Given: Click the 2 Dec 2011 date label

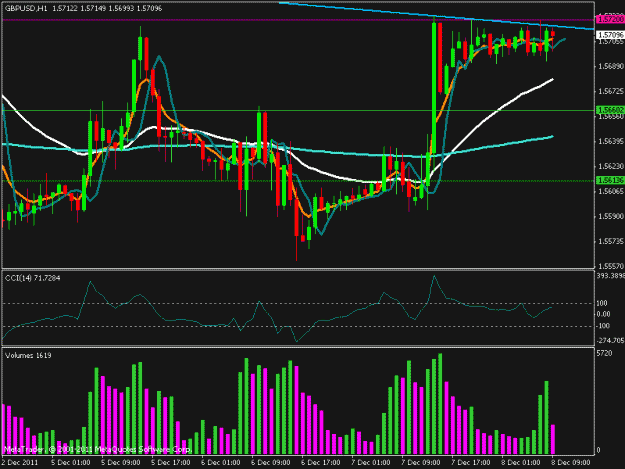Looking at the screenshot, I should [20, 463].
